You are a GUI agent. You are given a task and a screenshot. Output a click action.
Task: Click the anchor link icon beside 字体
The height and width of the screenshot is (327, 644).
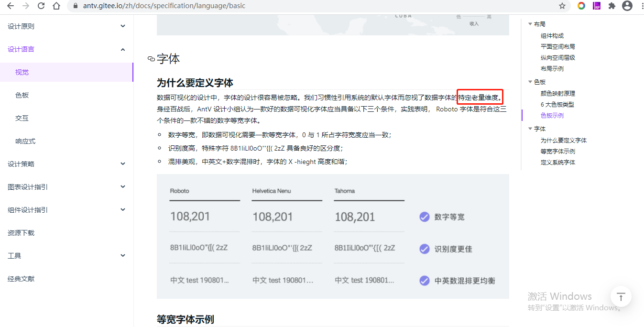coord(151,59)
